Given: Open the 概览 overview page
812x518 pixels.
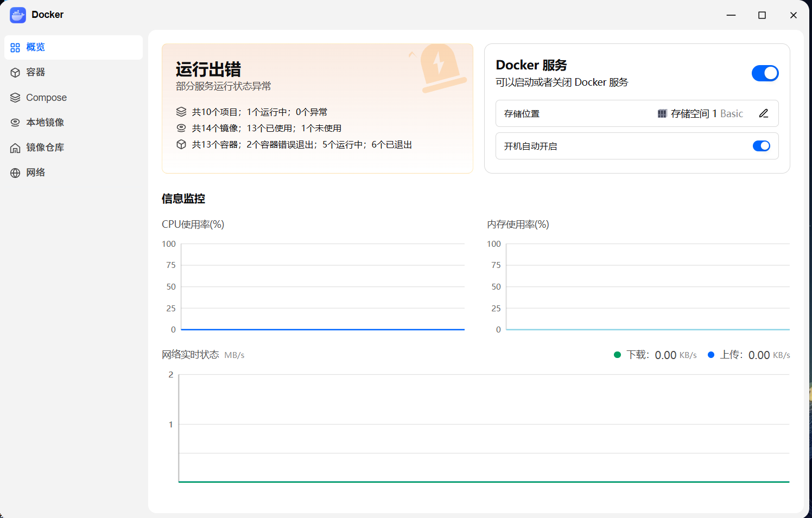Looking at the screenshot, I should point(74,47).
